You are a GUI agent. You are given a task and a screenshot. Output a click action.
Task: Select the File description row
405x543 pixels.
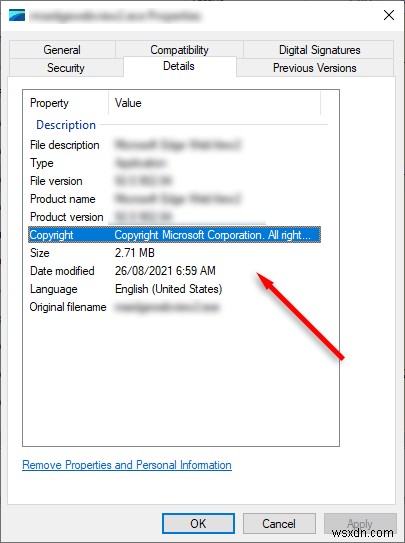pos(174,145)
